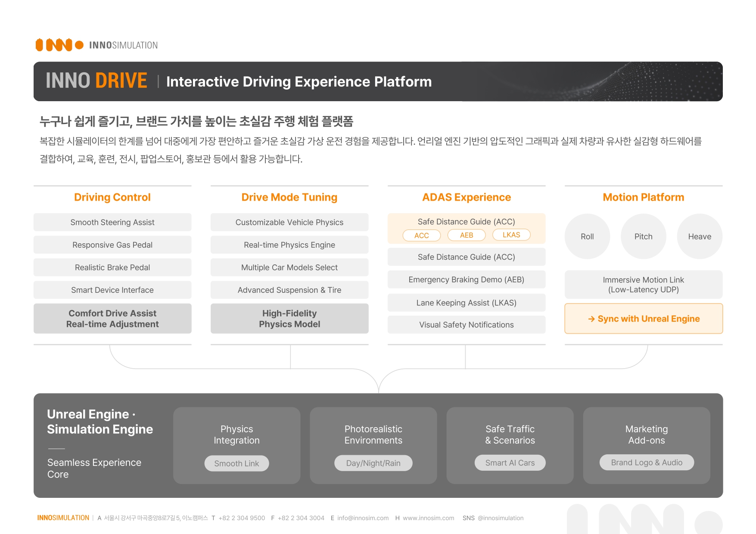Choose Visual Safety Notifications
The height and width of the screenshot is (534, 756).
pos(467,325)
